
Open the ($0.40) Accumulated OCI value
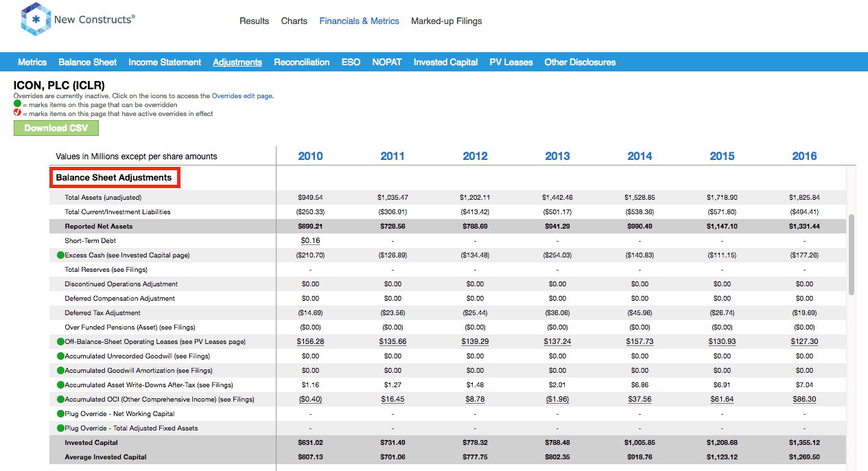pos(310,399)
